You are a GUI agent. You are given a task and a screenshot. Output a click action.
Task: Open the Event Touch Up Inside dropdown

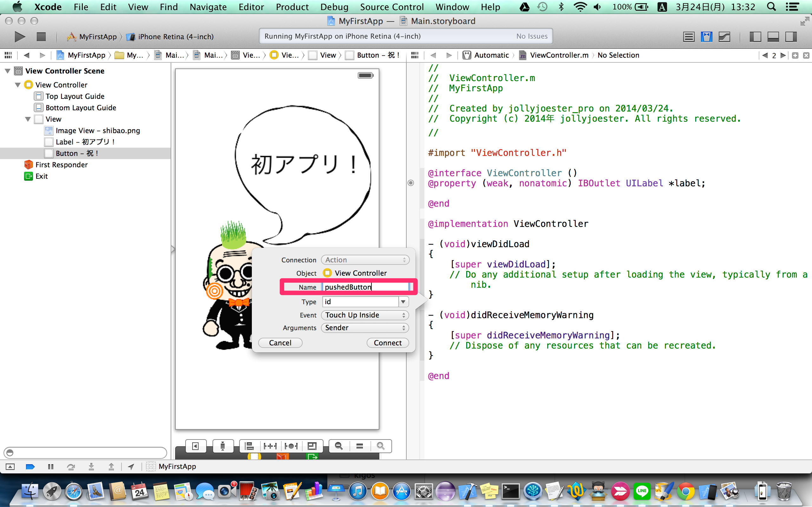(365, 315)
